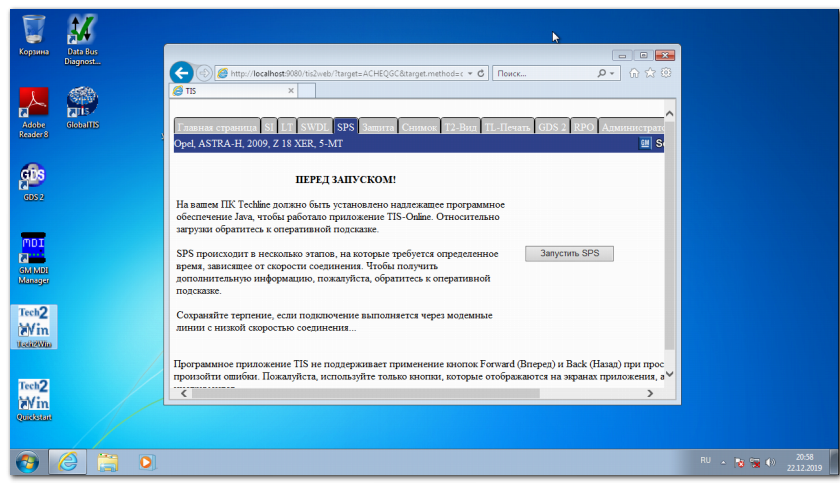Switch to the SWDL tab
Viewport: 840px width, 487px height.
(314, 127)
